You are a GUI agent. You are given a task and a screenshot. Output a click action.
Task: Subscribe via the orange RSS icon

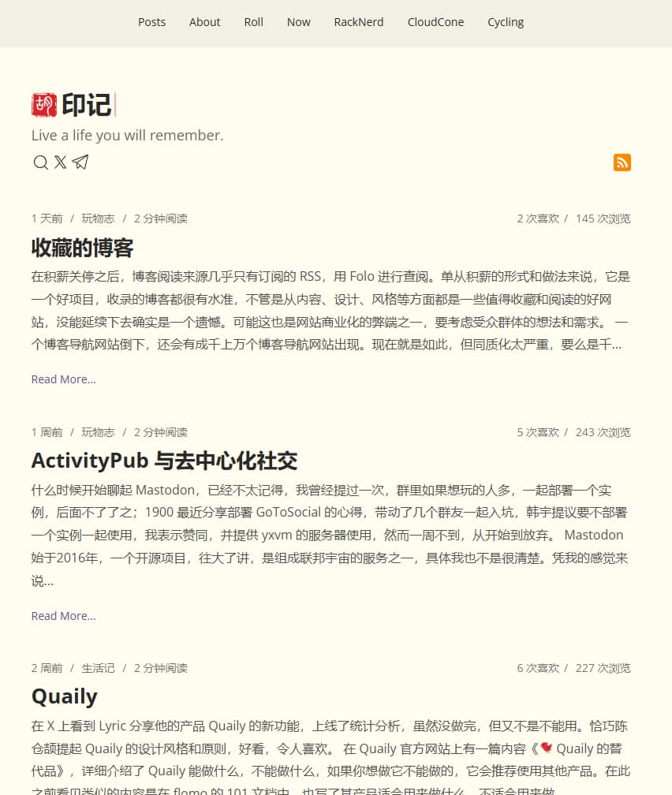click(x=622, y=162)
